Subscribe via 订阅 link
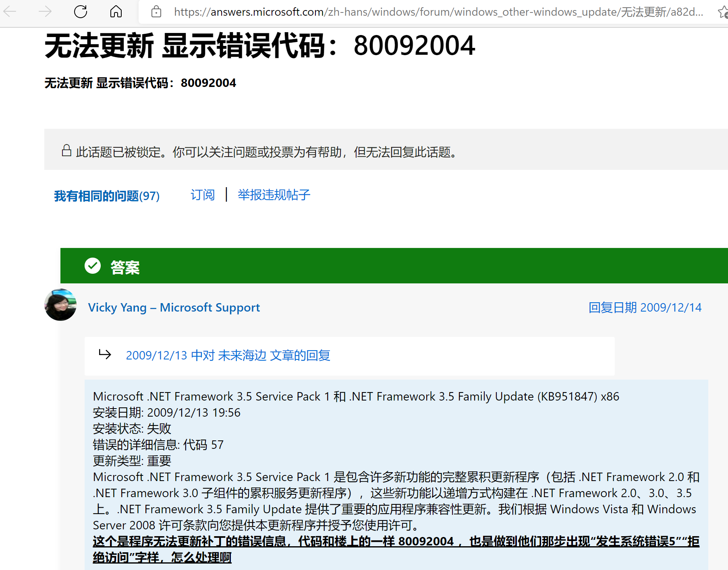728x570 pixels. pos(203,195)
